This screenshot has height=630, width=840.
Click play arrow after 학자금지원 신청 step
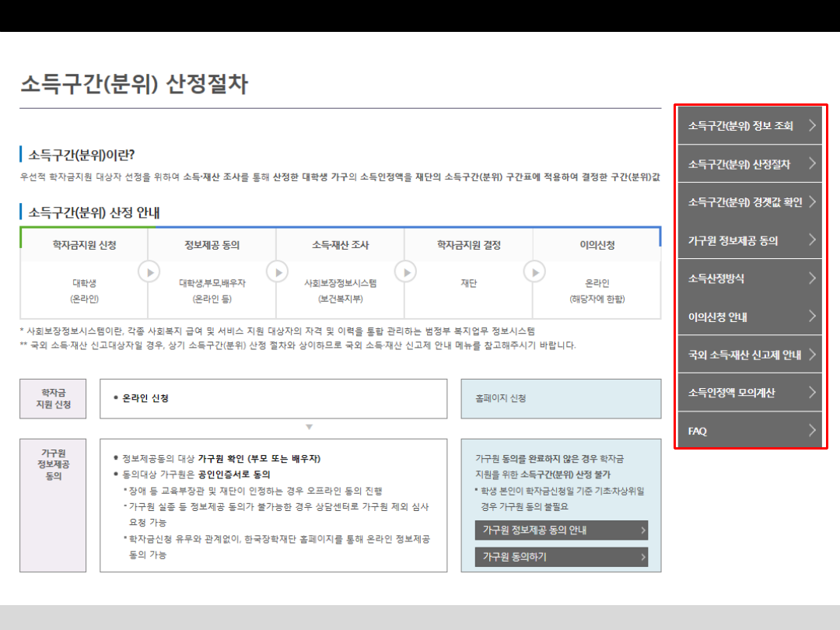point(149,271)
